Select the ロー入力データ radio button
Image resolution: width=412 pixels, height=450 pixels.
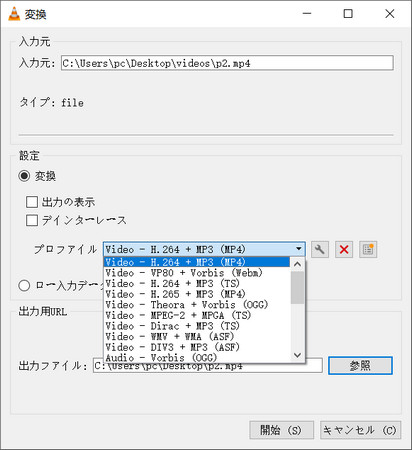click(x=24, y=286)
